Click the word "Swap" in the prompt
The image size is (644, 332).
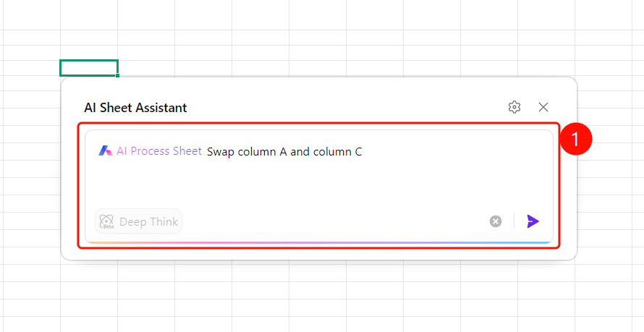221,152
